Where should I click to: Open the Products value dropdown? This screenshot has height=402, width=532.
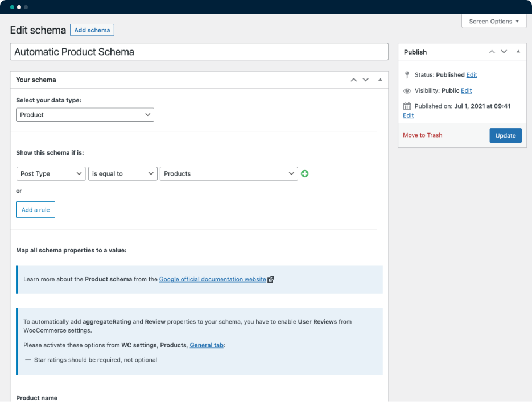click(x=229, y=174)
